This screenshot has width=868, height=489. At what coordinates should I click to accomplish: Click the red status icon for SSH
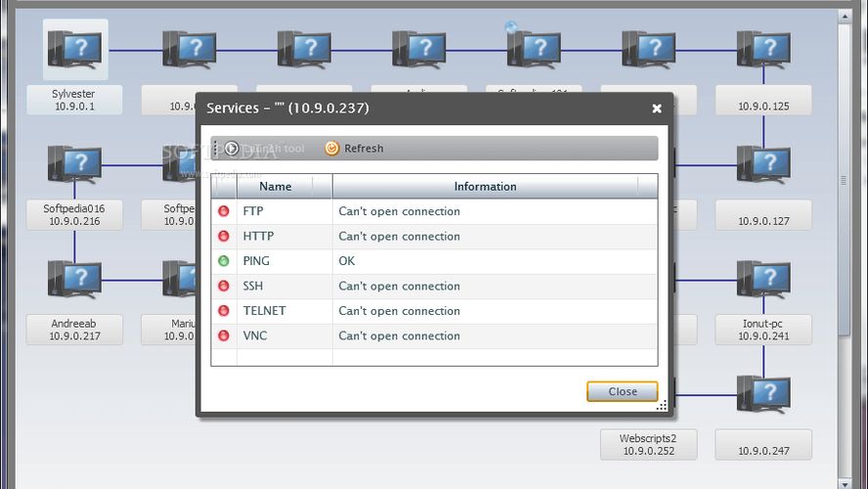224,286
